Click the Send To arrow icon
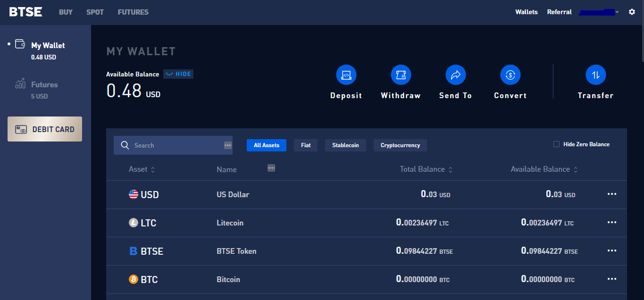 click(x=455, y=75)
